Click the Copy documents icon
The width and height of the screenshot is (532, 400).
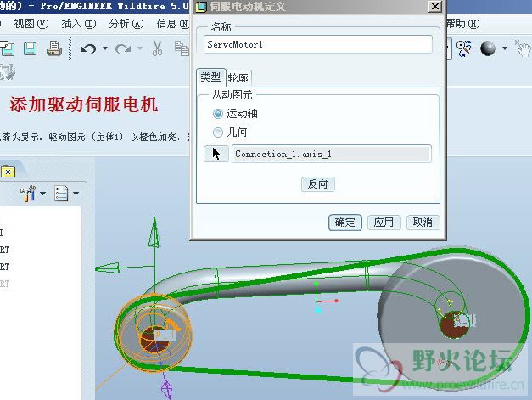point(182,48)
